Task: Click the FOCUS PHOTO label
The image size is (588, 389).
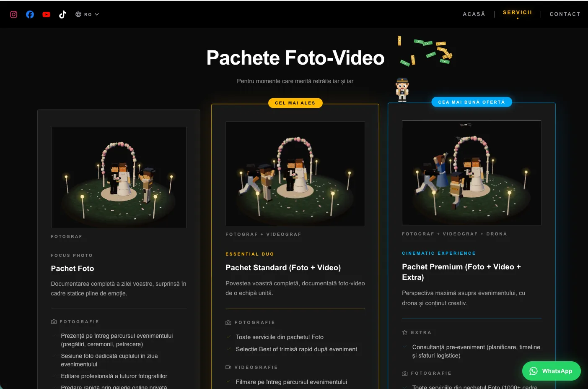Action: pos(72,255)
